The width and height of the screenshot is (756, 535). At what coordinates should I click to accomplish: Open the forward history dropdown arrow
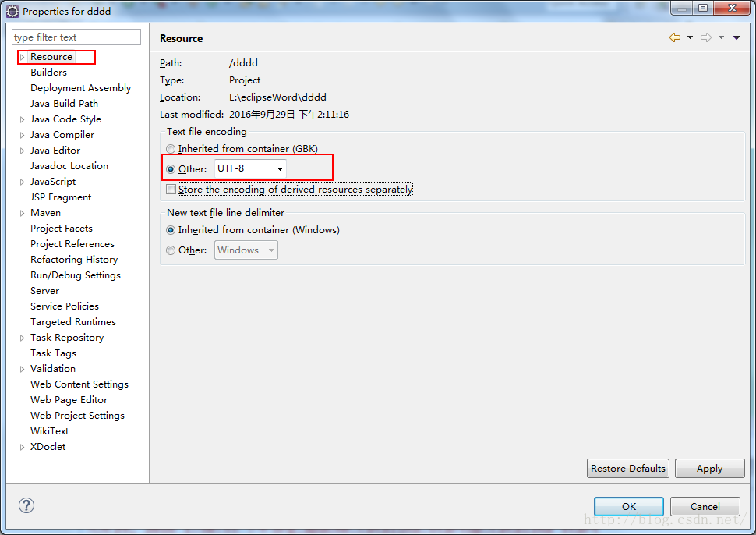pyautogui.click(x=721, y=37)
